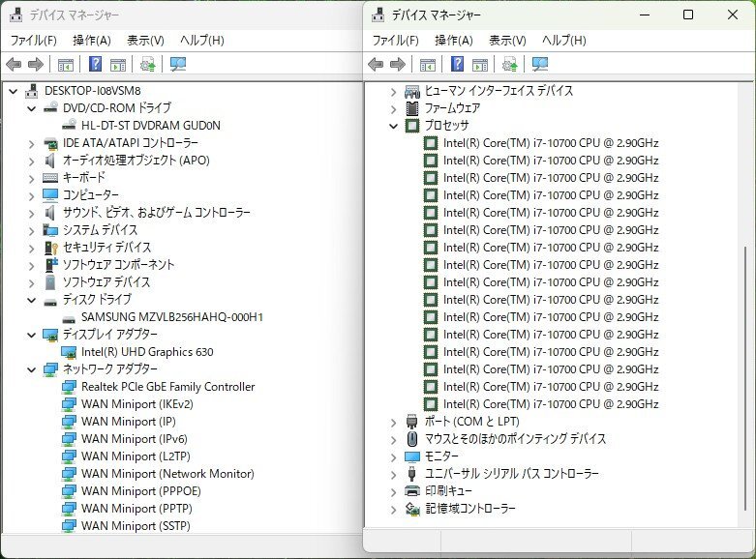Click the printer icon beside 印刷キュー

click(412, 491)
